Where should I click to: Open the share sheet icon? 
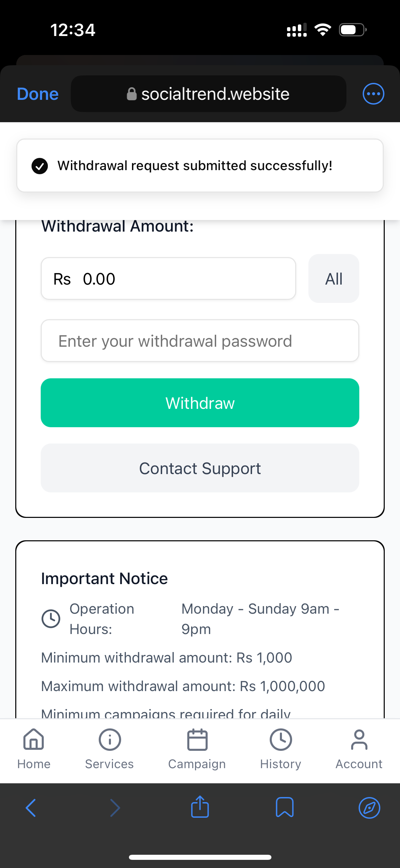click(200, 807)
